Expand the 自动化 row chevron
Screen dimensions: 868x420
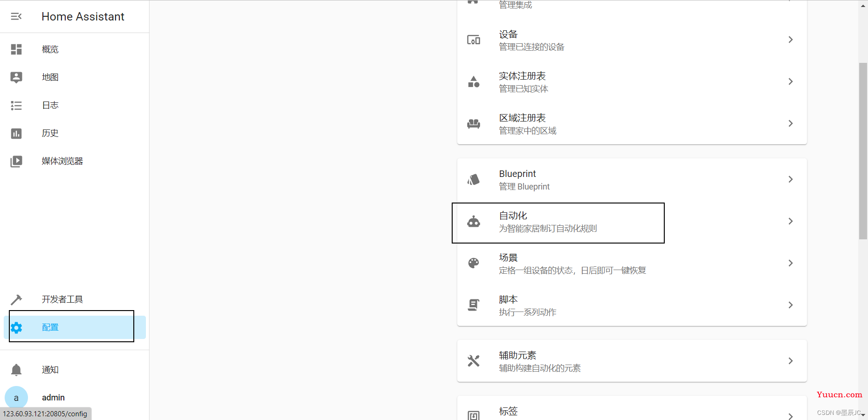(791, 222)
